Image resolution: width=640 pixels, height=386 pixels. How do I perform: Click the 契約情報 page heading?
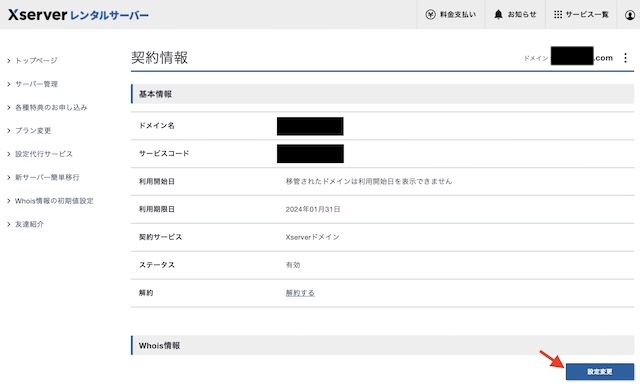click(x=160, y=58)
